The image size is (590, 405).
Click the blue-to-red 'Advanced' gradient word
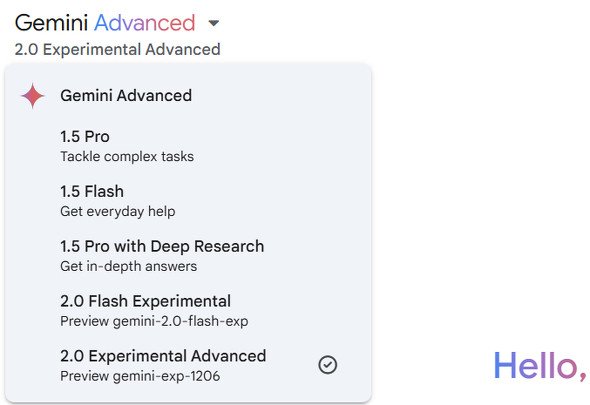point(145,23)
